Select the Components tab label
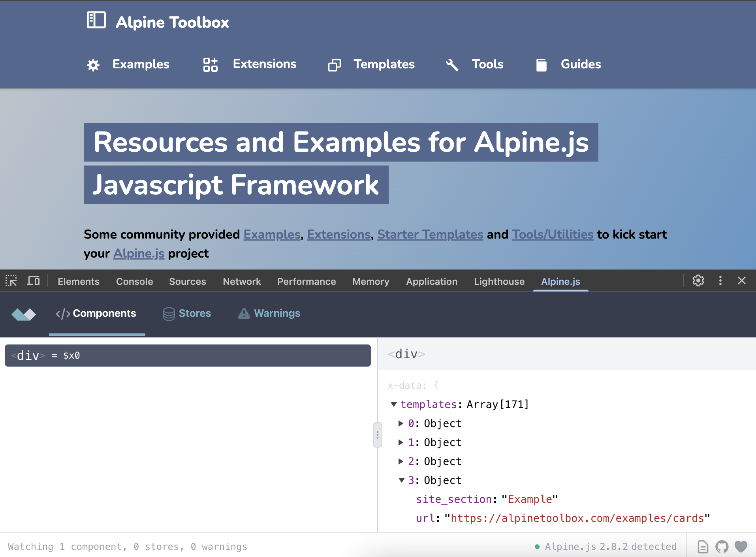This screenshot has width=756, height=557. coord(104,313)
